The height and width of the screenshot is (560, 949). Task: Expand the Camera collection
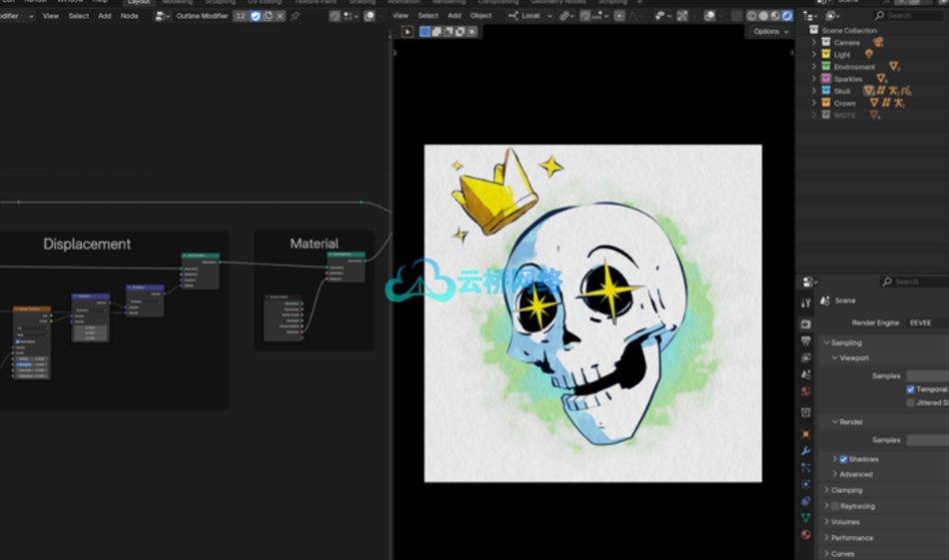click(x=814, y=42)
